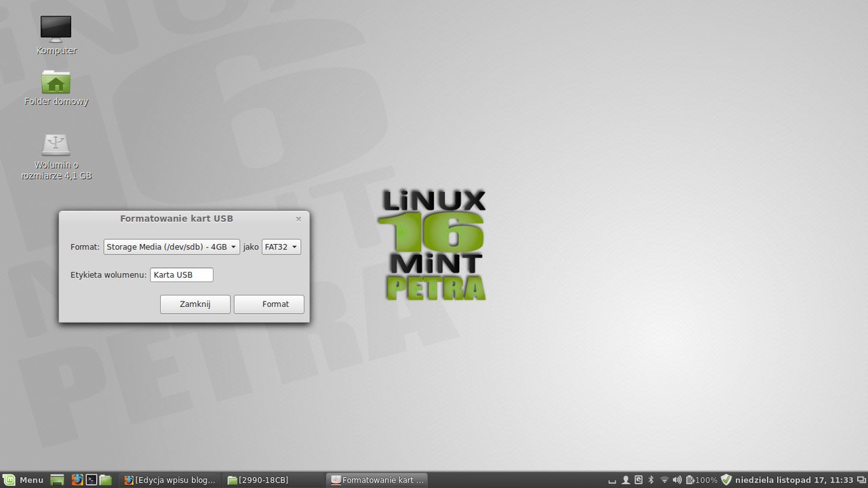Launch Terminal from the panel launcher
Image resolution: width=868 pixels, height=488 pixels.
pos(92,480)
